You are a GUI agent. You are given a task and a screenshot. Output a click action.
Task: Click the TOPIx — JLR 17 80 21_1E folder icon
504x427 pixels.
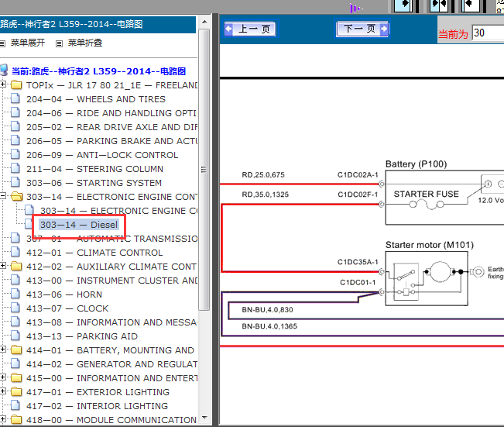pos(16,85)
